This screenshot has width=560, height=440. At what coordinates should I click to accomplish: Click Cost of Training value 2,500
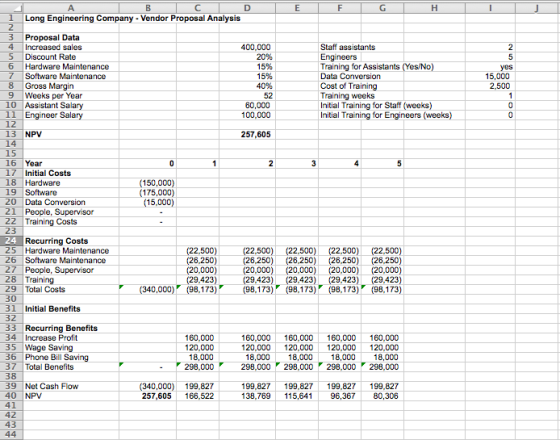point(500,86)
